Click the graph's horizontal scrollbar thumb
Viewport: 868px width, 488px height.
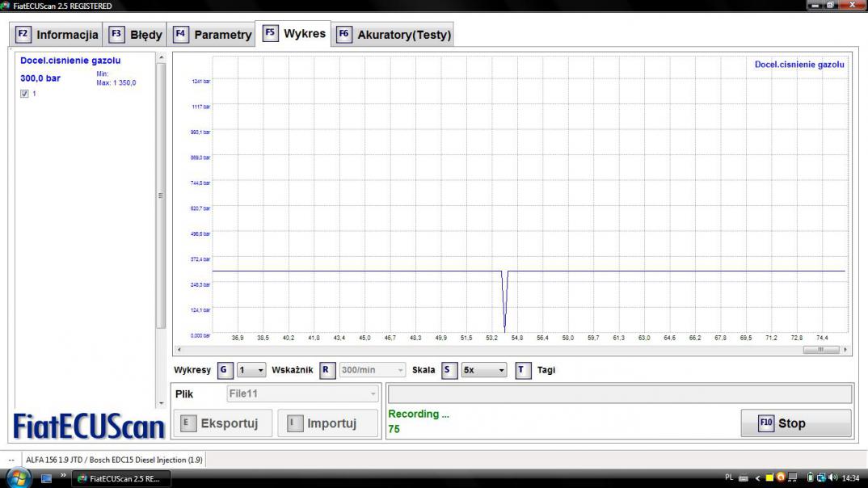click(822, 350)
